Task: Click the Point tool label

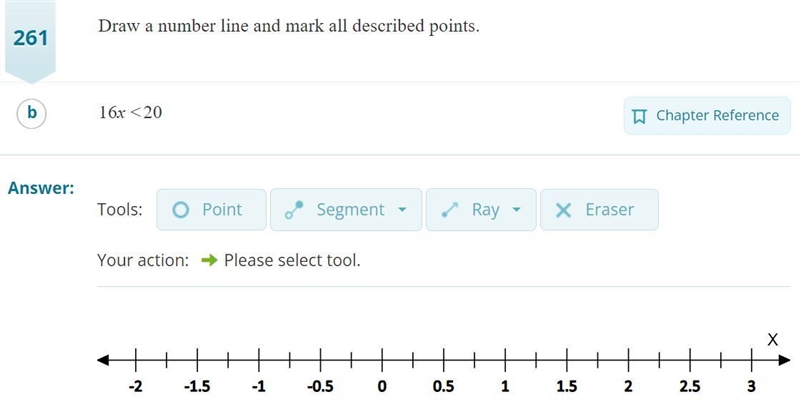Action: coord(222,210)
